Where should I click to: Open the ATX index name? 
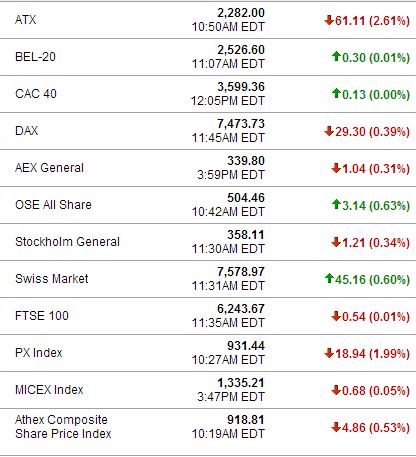pyautogui.click(x=26, y=20)
